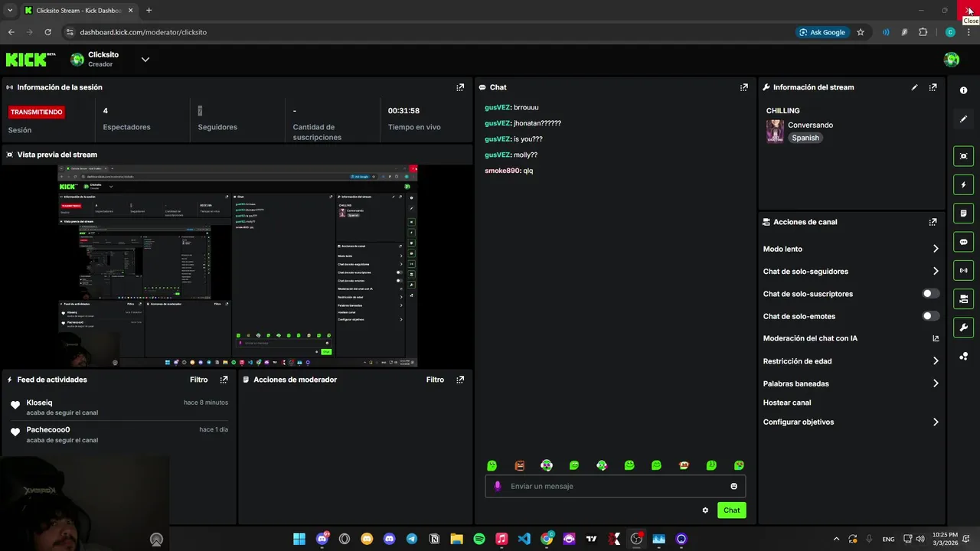980x551 pixels.
Task: Open external link icon for Moderación del chat con IA
Action: point(936,338)
